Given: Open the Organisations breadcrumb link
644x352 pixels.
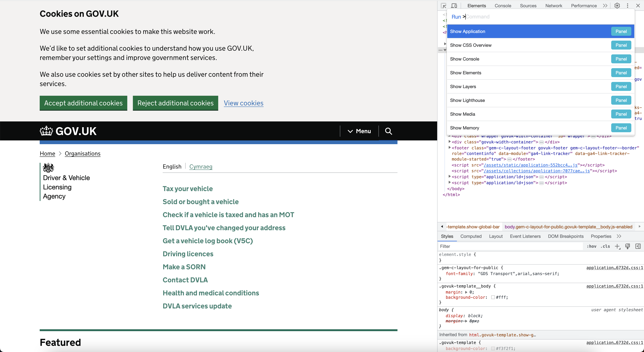Looking at the screenshot, I should point(83,153).
